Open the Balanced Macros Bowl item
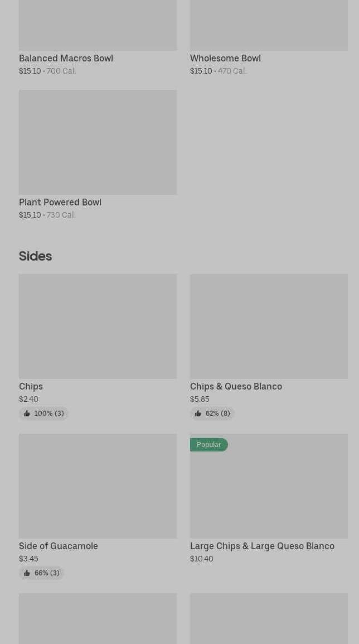This screenshot has height=644, width=359. pos(66,58)
